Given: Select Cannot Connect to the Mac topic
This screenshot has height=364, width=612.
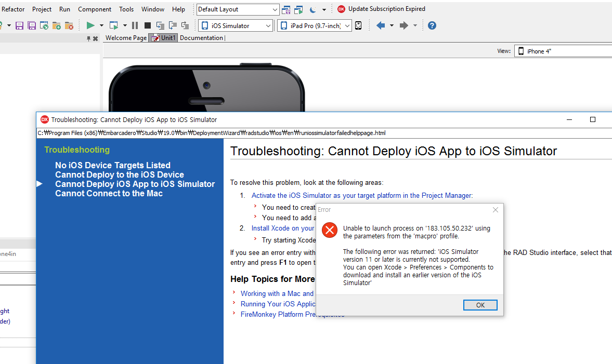Looking at the screenshot, I should pyautogui.click(x=109, y=194).
